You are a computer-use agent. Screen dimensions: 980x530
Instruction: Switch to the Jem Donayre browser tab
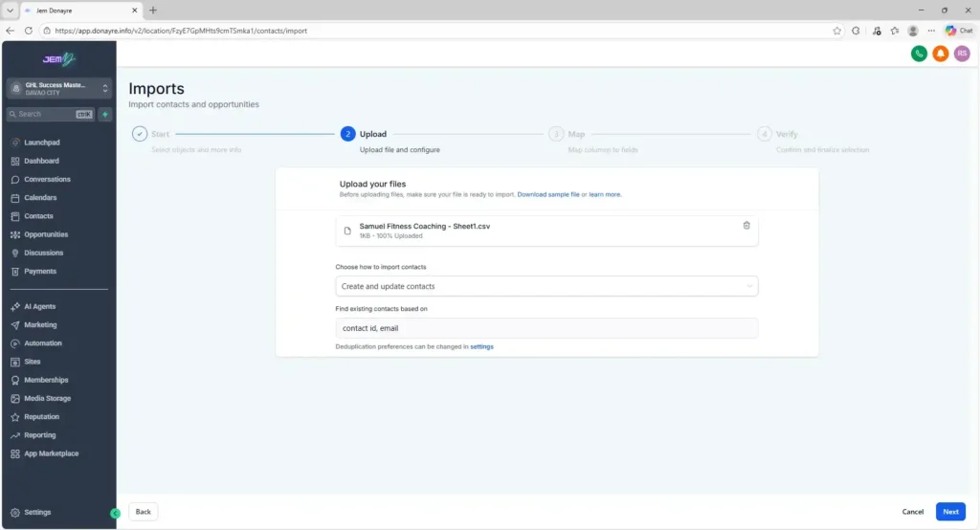click(81, 10)
